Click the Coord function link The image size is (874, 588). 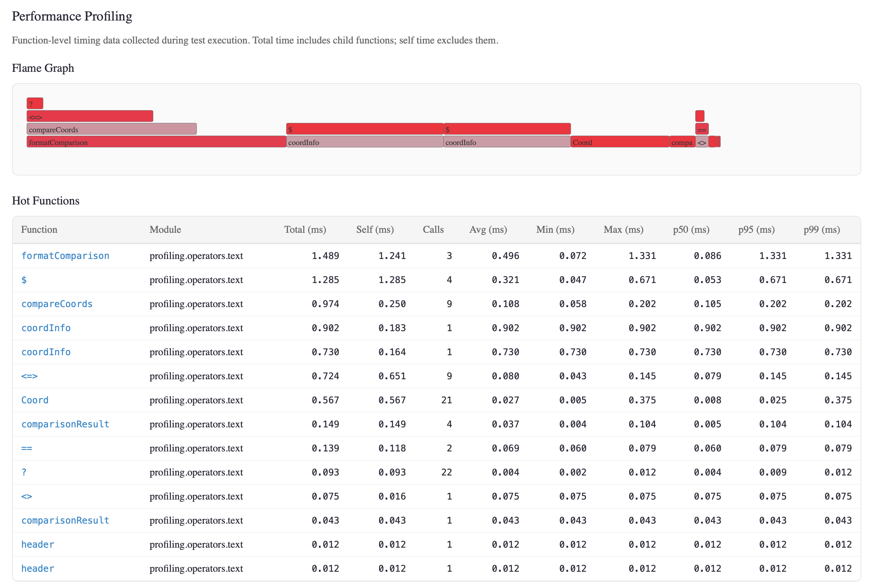coord(35,400)
